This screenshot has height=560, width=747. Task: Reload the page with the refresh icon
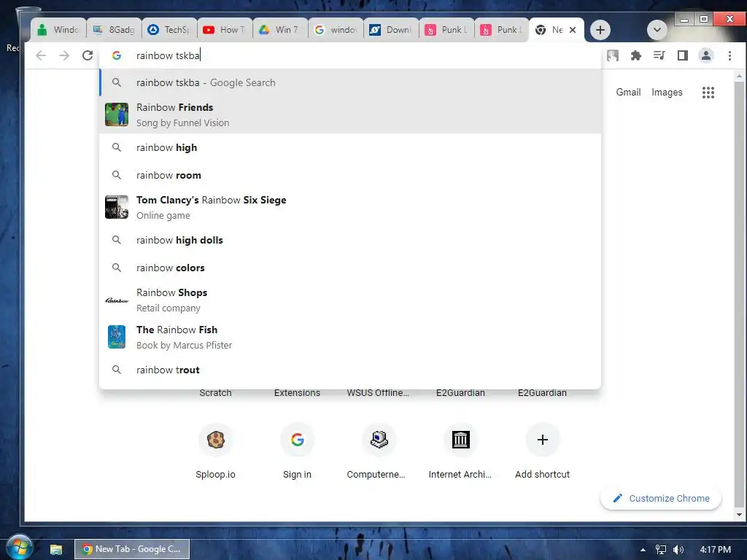[x=88, y=55]
